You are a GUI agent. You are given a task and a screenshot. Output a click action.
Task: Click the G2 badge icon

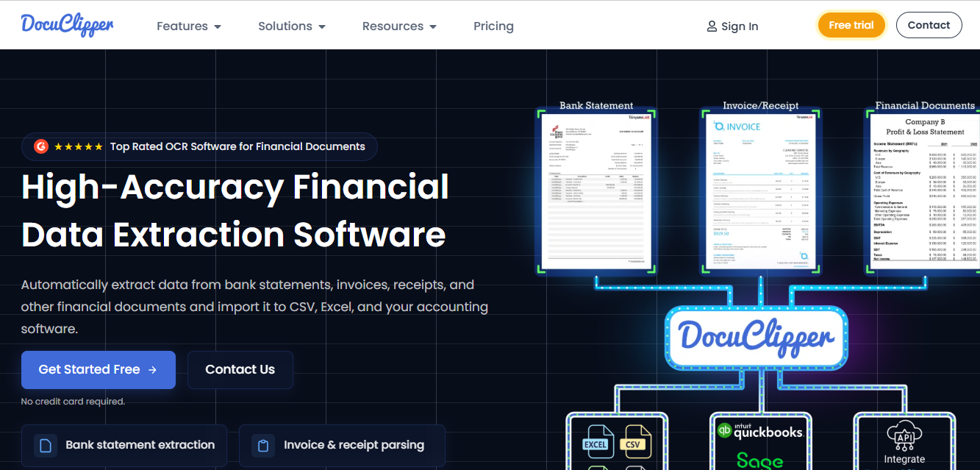41,146
